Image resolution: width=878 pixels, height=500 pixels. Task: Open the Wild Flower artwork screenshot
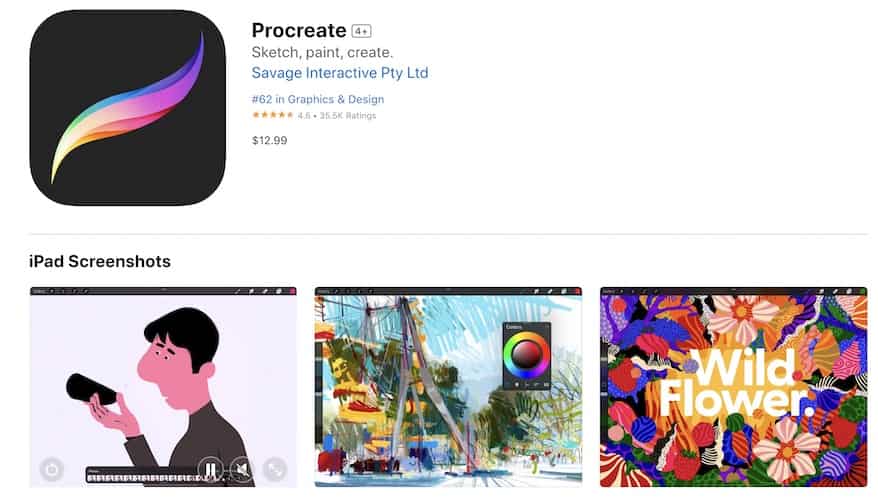point(734,387)
